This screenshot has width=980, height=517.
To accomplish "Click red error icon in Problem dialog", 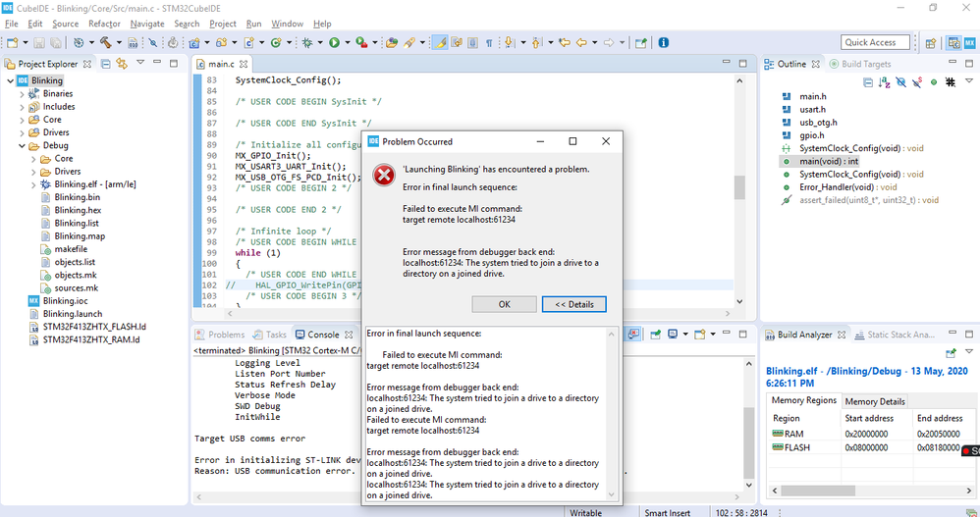I will coord(384,176).
